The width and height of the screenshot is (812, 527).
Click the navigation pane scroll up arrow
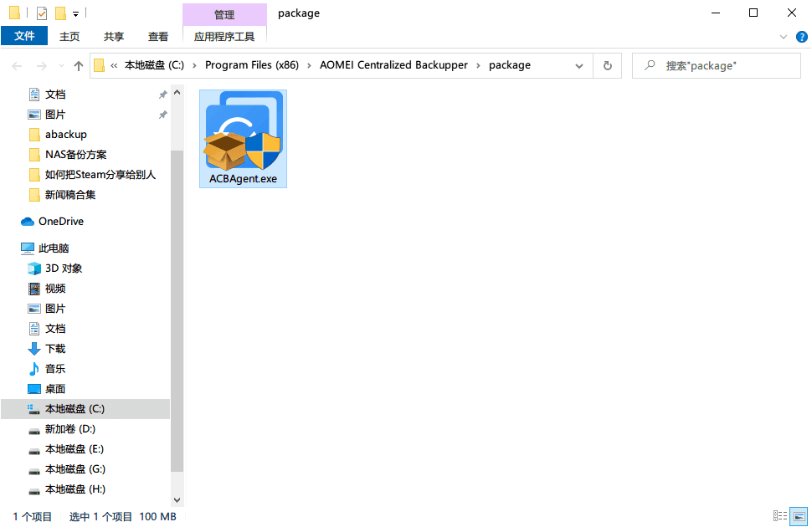coord(177,93)
